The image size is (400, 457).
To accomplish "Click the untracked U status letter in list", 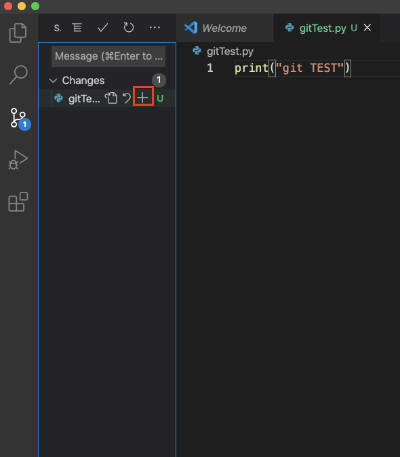I will (x=160, y=99).
